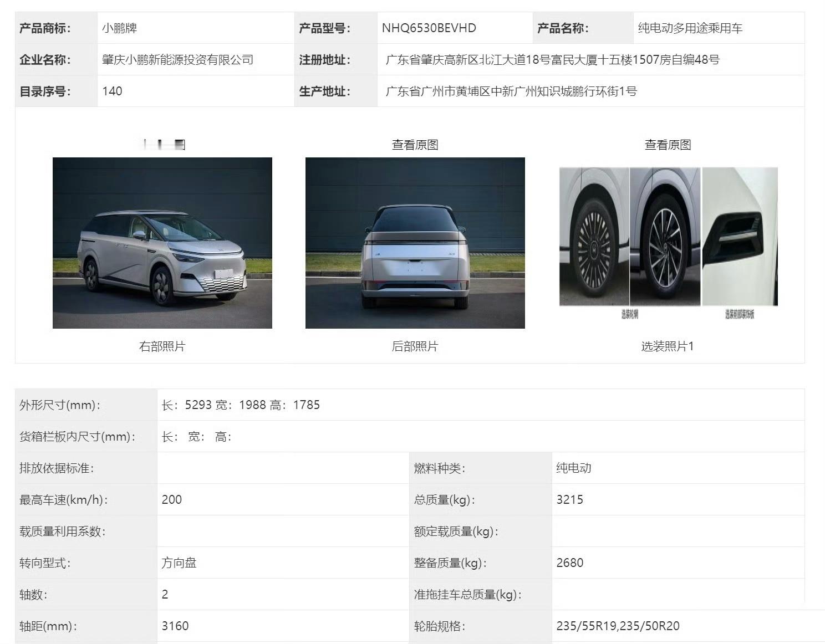This screenshot has height=644, width=825.
Task: Select the brand value 小鹏牌
Action: pos(120,28)
